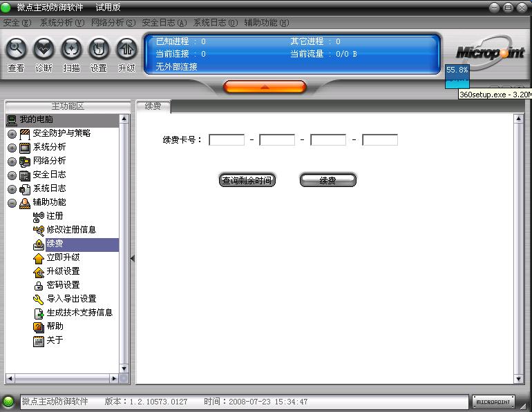Click the 注册 key icon
532x412 pixels.
39,217
